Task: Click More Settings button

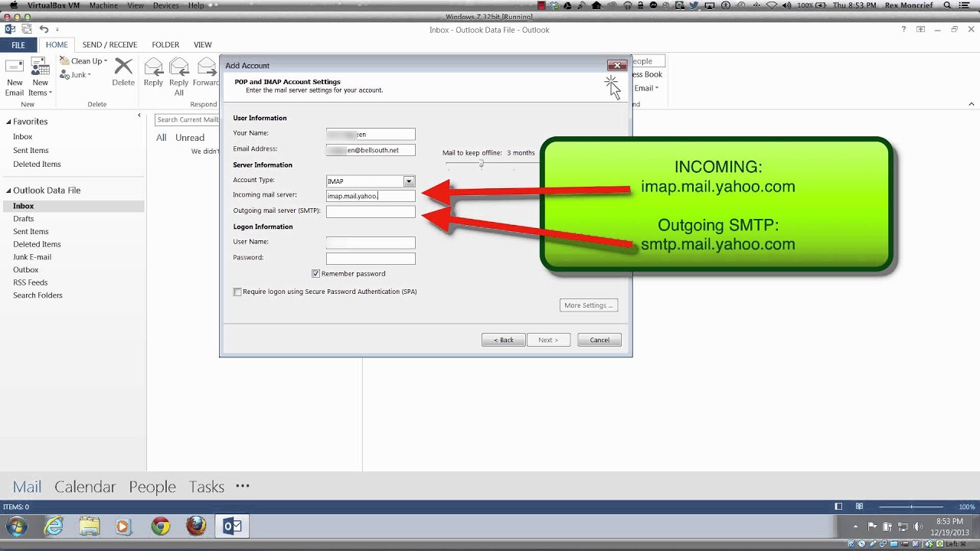Action: (x=589, y=305)
